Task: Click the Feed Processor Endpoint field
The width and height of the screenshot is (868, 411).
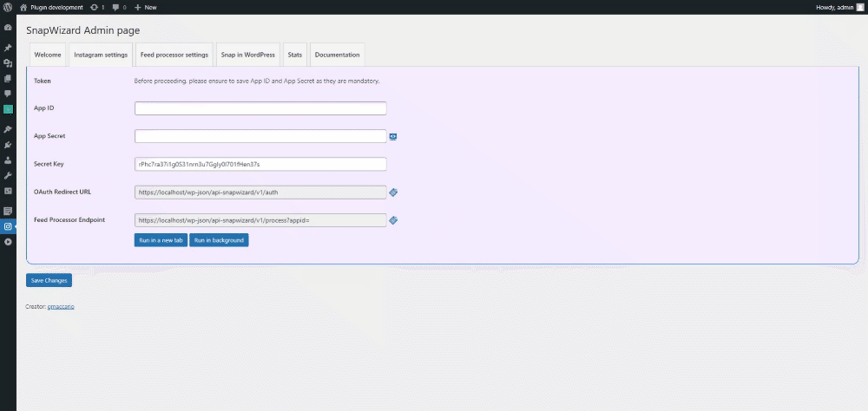Action: tap(260, 220)
